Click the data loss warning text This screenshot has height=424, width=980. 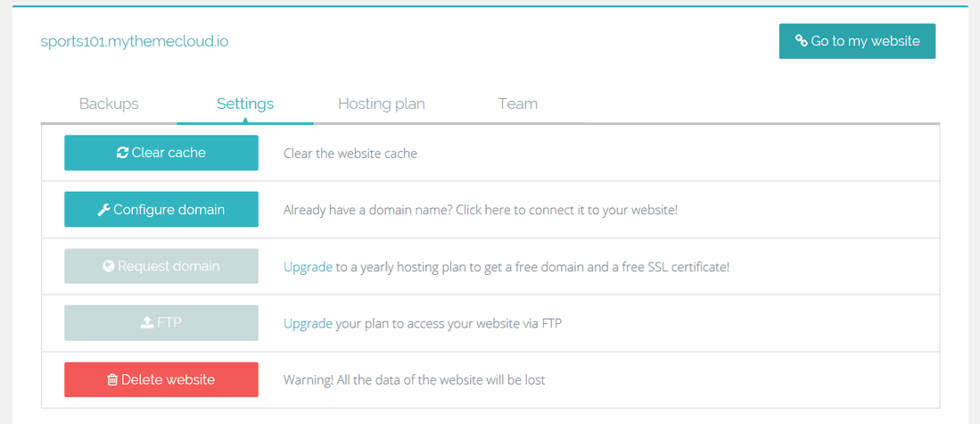pyautogui.click(x=415, y=380)
